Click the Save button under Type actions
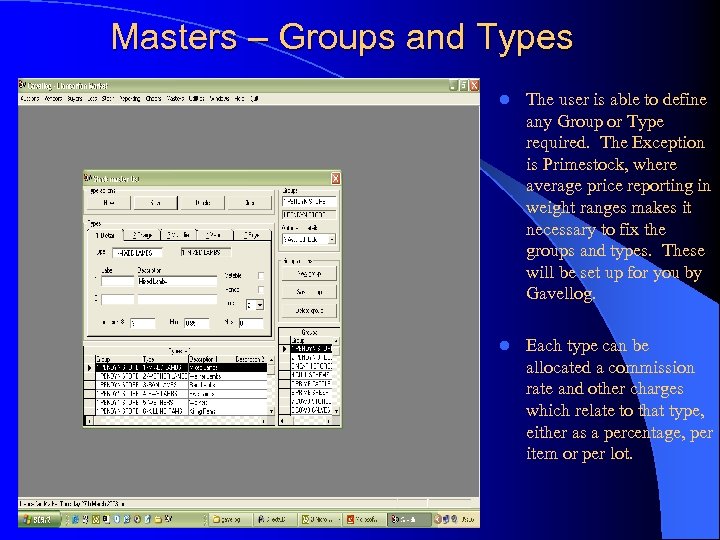Image resolution: width=720 pixels, height=540 pixels. click(x=156, y=202)
